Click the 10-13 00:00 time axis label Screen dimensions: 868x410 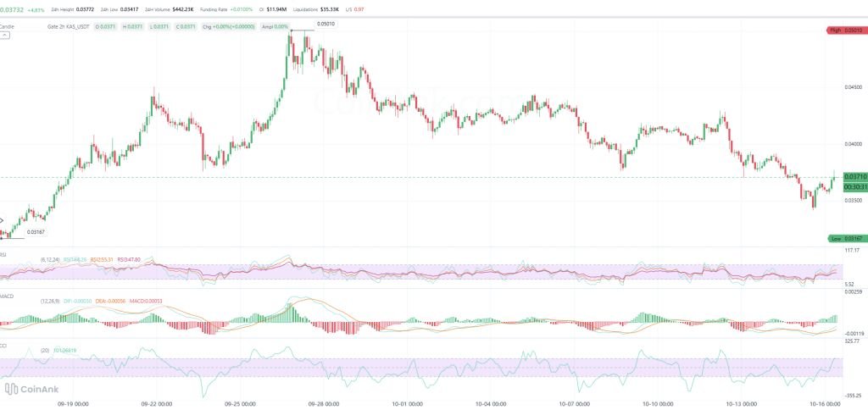pyautogui.click(x=741, y=404)
